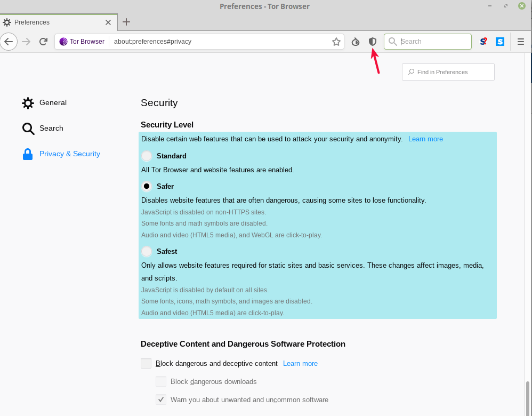Bookmark this page with the star icon

pyautogui.click(x=336, y=42)
